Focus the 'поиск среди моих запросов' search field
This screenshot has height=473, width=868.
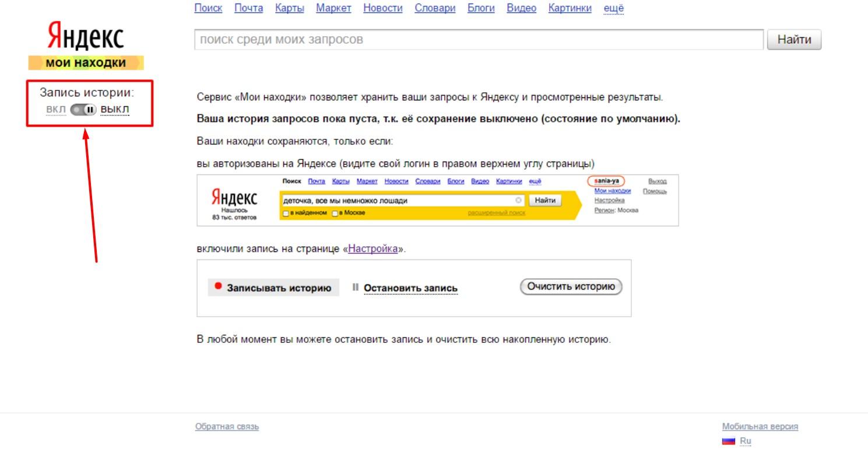[x=479, y=40]
